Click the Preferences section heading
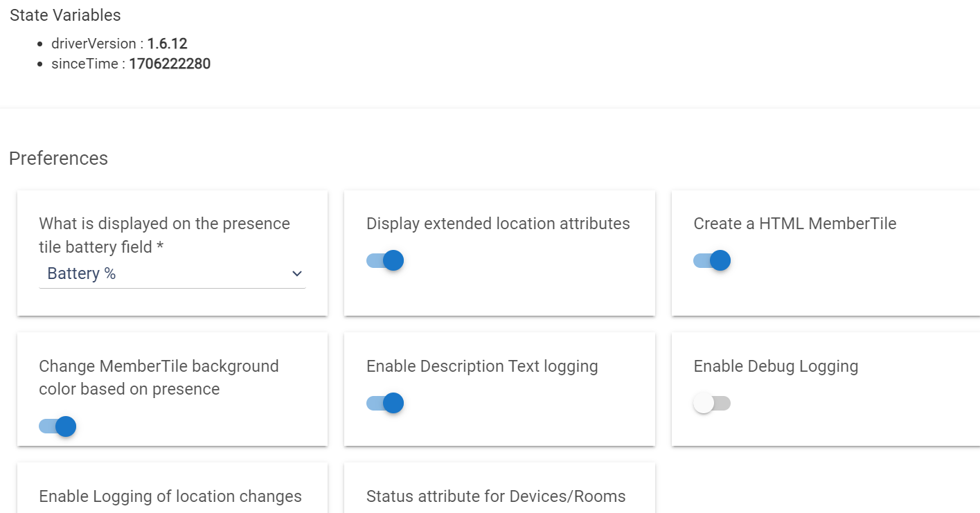The height and width of the screenshot is (513, 980). tap(58, 159)
